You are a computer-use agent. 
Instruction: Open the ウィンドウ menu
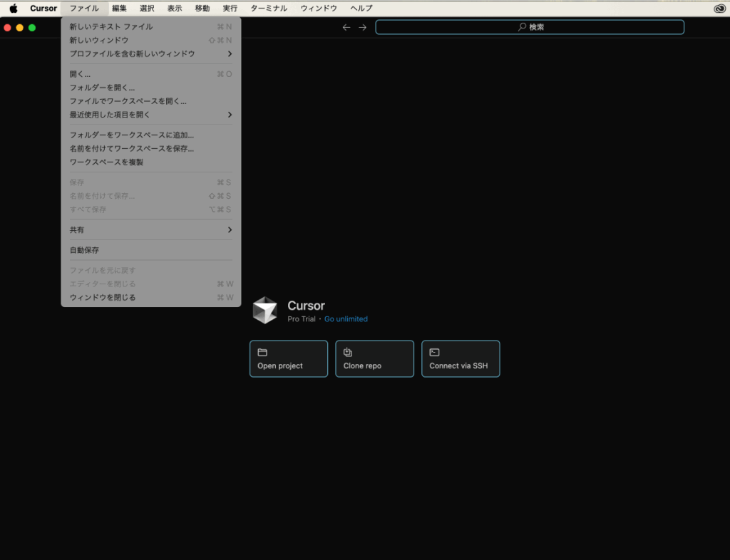pyautogui.click(x=319, y=9)
